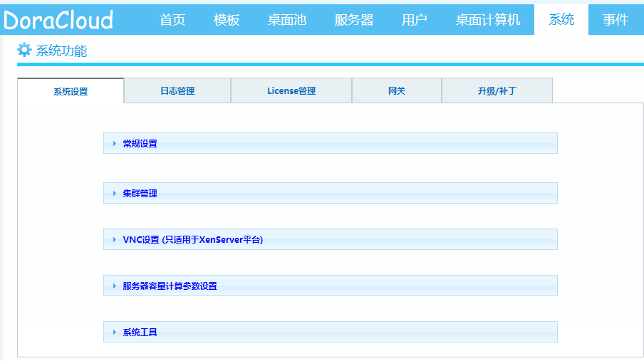Open the 用户 menu item
Image resolution: width=644 pixels, height=361 pixels.
click(x=415, y=20)
